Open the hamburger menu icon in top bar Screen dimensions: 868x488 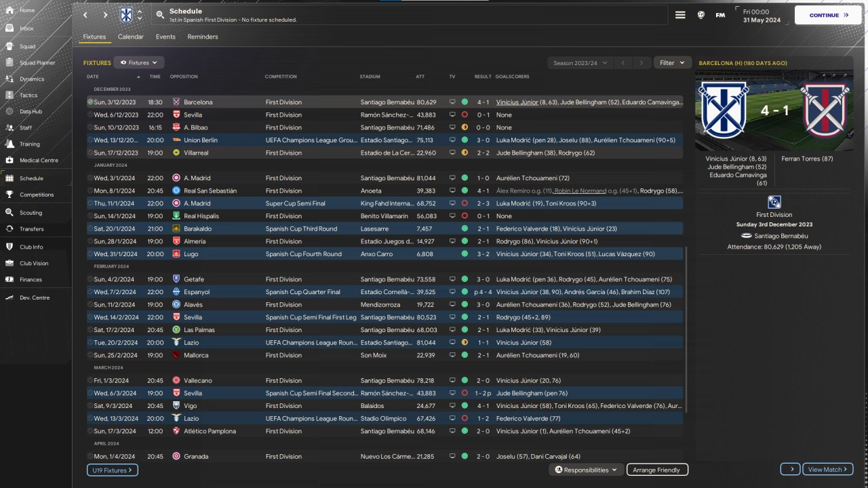(680, 15)
